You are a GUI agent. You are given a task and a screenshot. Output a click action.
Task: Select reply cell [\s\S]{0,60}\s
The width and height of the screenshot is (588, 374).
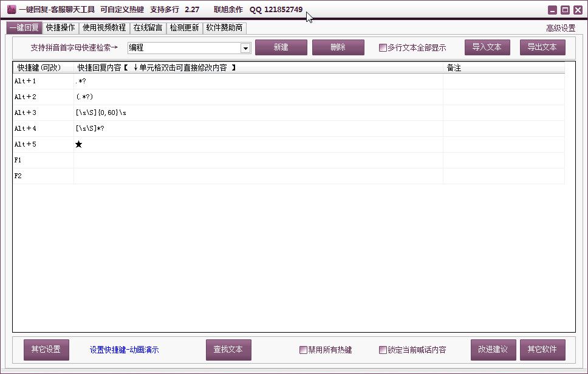click(x=258, y=113)
